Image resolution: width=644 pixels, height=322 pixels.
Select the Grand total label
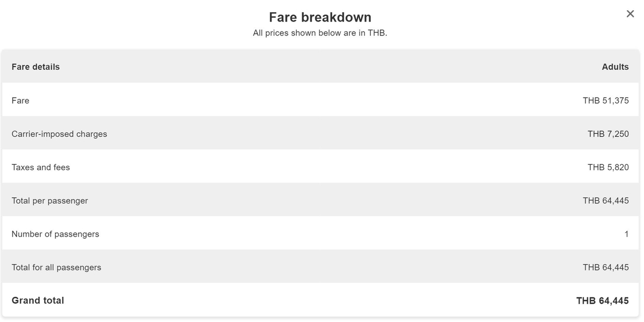[x=38, y=301]
